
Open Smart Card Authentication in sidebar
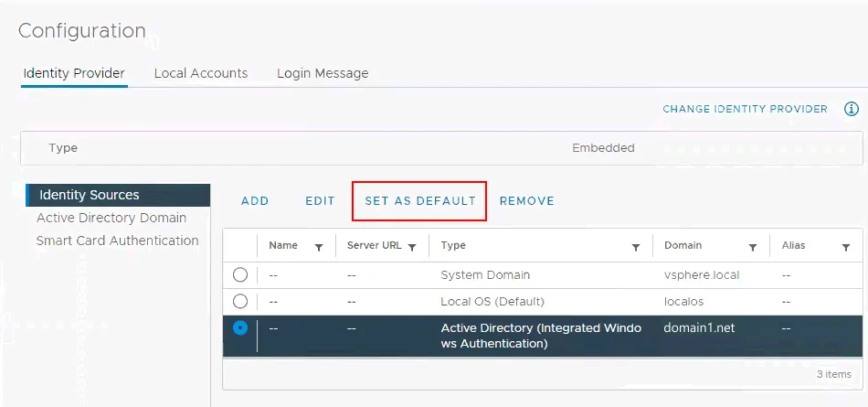(x=117, y=241)
